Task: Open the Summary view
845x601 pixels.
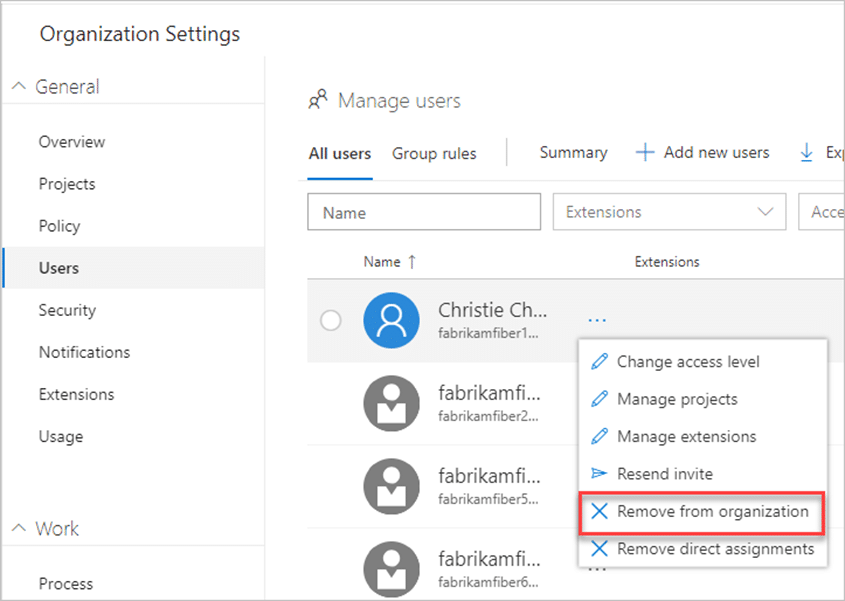Action: [x=573, y=153]
